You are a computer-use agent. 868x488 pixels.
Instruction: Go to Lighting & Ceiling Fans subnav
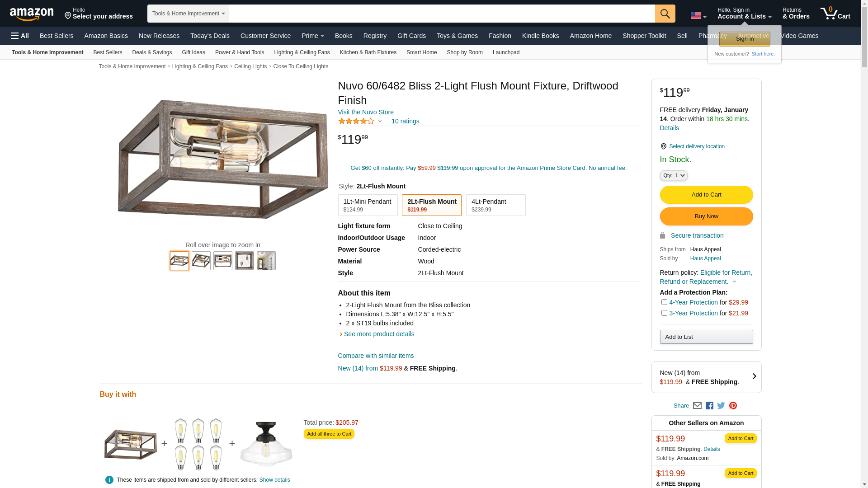302,52
